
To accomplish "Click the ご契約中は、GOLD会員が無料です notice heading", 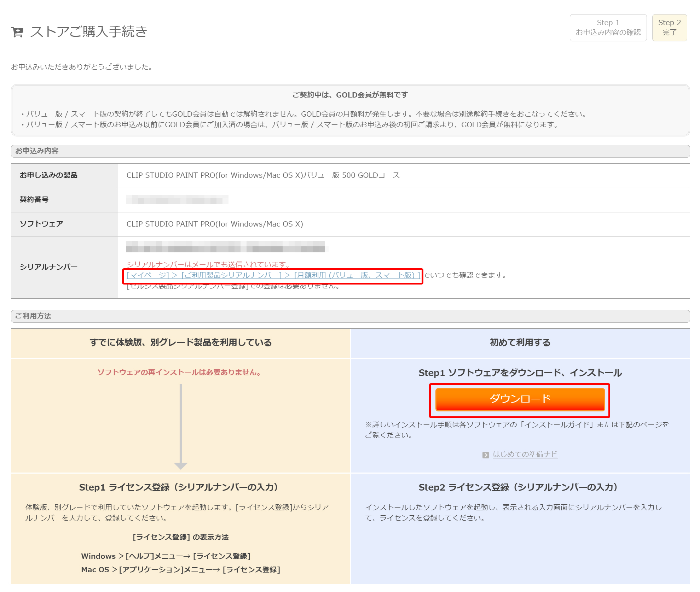I will click(x=350, y=95).
